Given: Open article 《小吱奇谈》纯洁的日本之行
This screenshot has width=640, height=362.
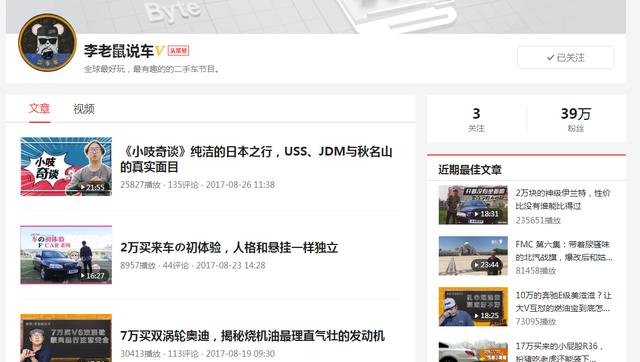Looking at the screenshot, I should (x=256, y=159).
